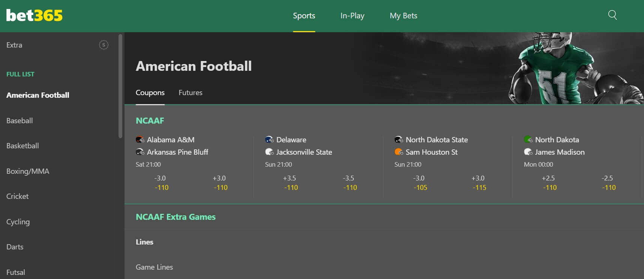The image size is (644, 279).
Task: Open Futsal in the sidebar
Action: coord(16,272)
